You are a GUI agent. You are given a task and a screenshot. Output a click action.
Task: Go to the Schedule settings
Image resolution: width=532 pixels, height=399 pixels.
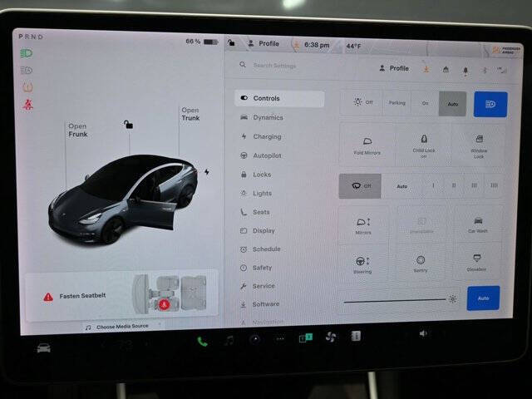tap(260, 249)
